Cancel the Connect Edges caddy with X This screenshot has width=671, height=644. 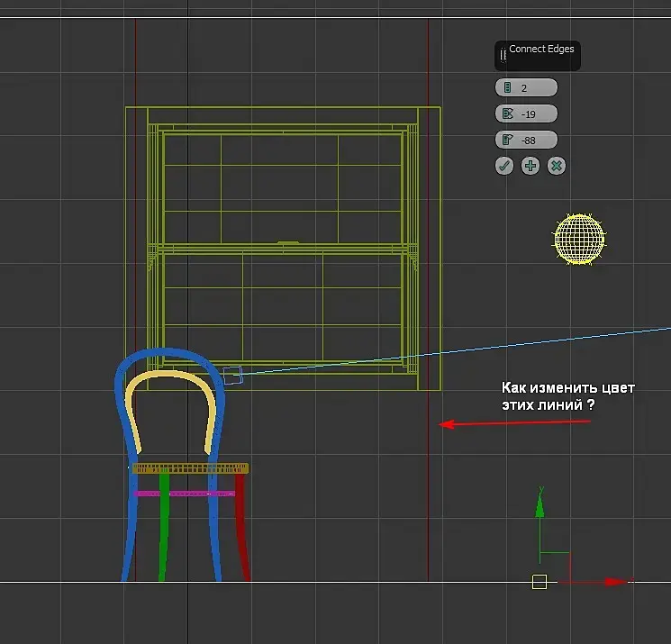[x=557, y=166]
